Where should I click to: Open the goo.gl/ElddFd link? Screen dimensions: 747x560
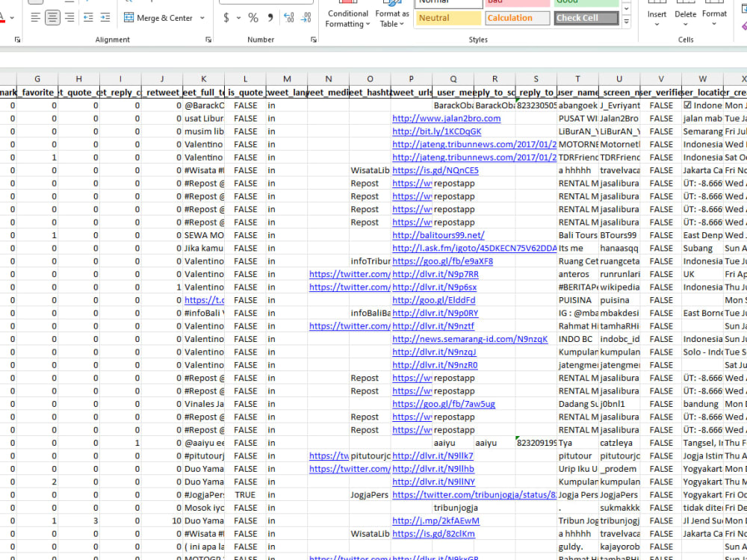433,300
